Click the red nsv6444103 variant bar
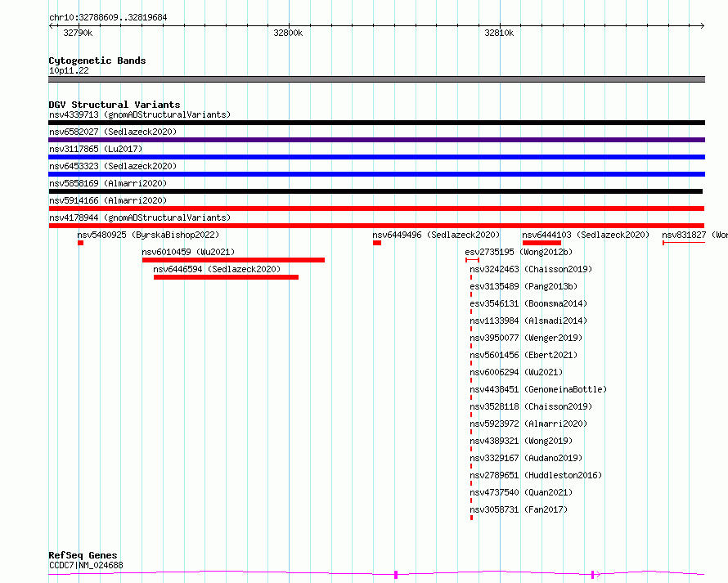 pyautogui.click(x=542, y=243)
